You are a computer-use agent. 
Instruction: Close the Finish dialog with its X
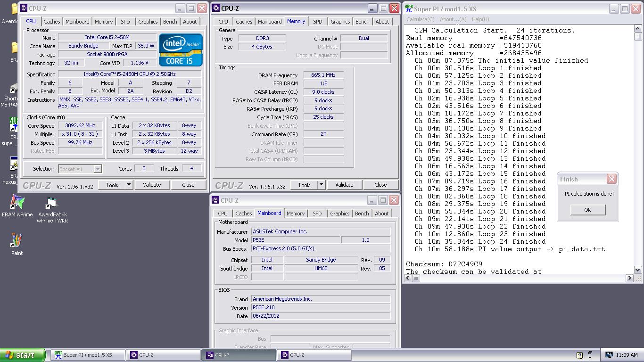tap(611, 179)
